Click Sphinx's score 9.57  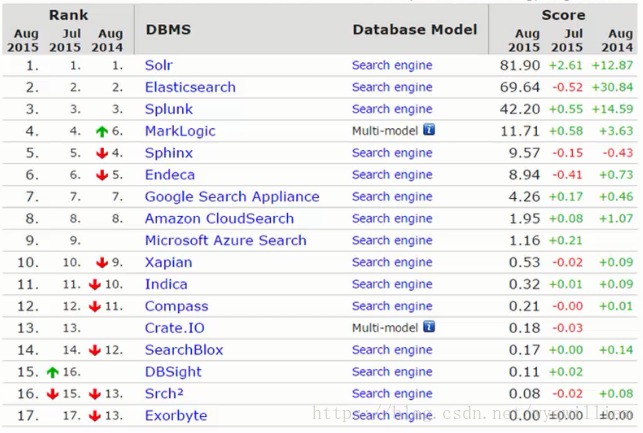[524, 153]
